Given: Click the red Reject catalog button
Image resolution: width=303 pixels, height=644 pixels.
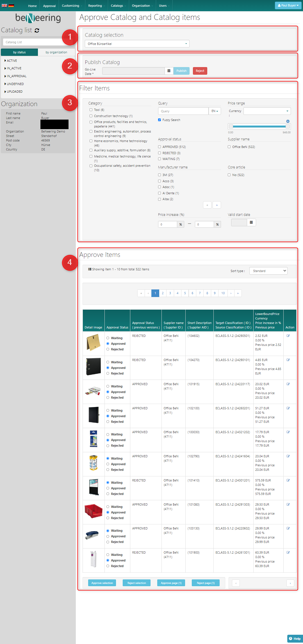Looking at the screenshot, I should (x=200, y=71).
